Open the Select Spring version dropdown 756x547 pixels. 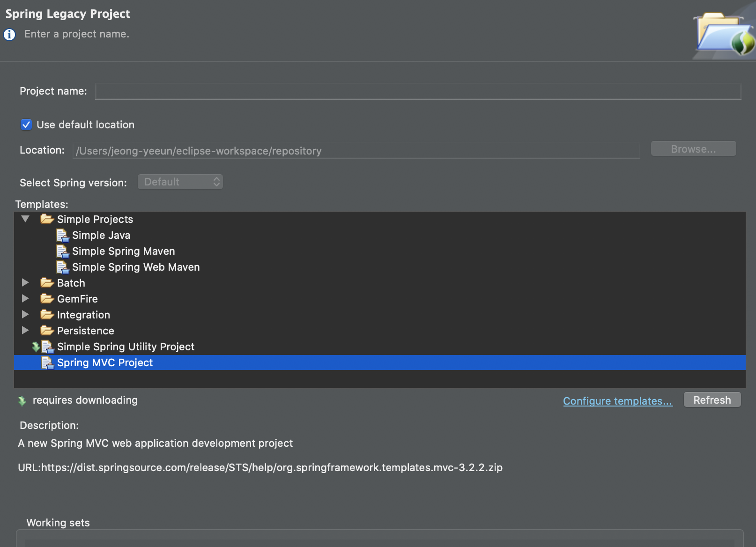tap(180, 182)
